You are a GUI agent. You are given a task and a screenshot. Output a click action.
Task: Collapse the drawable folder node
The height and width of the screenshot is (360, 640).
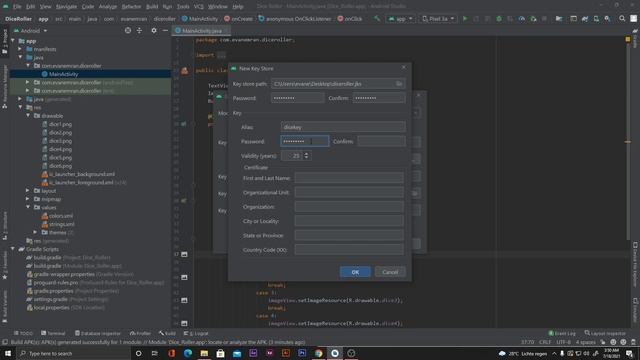point(28,116)
